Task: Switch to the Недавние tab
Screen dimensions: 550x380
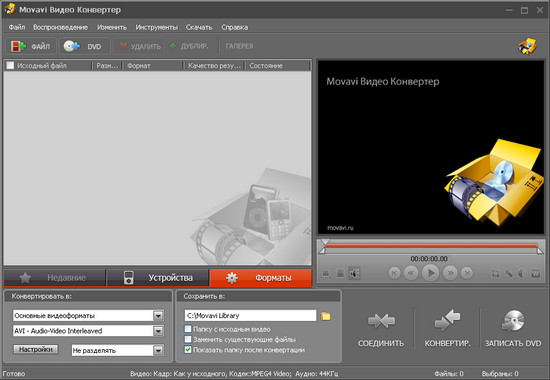Action: click(54, 278)
